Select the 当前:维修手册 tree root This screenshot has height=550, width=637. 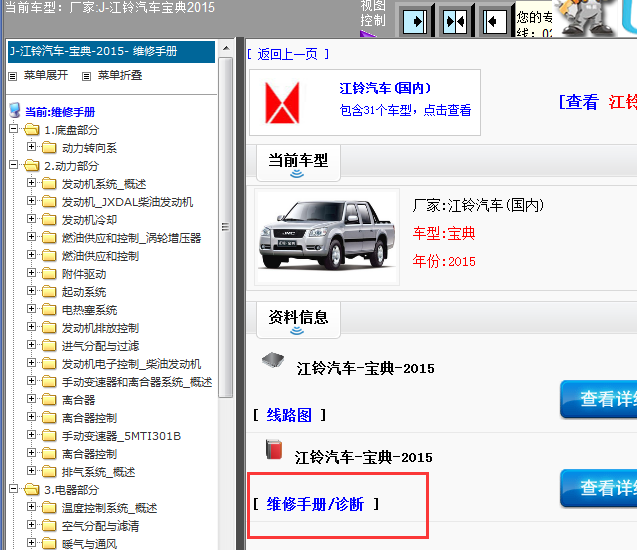(60, 112)
